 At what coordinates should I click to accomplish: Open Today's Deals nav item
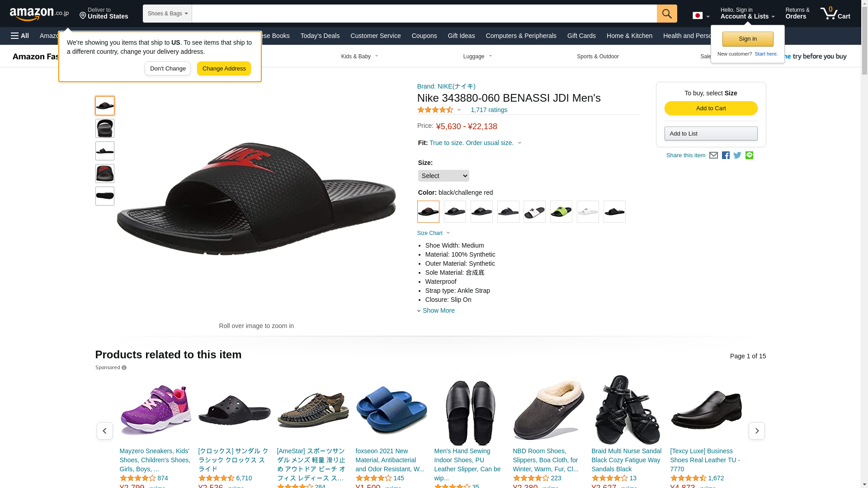(320, 36)
